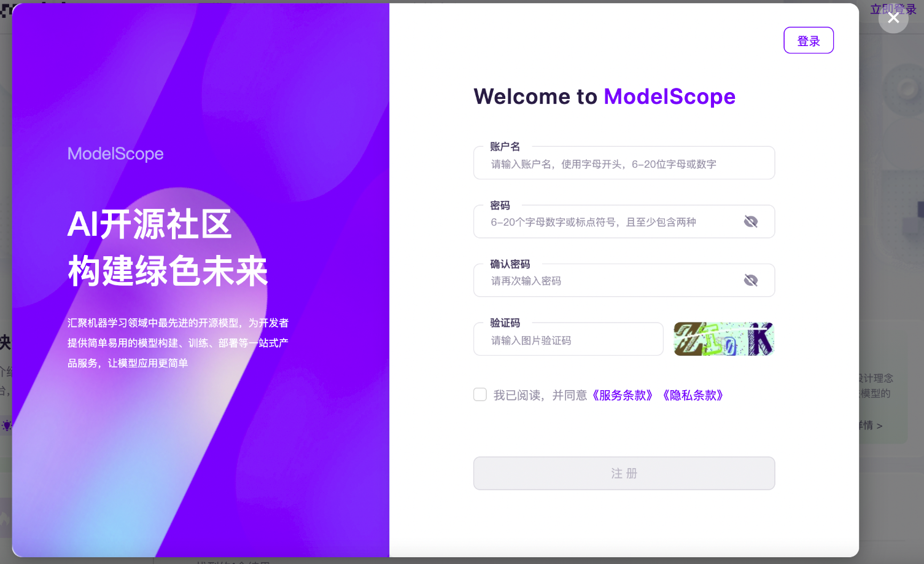Toggle the 密码 field visibility eye icon
The image size is (924, 564).
(751, 221)
